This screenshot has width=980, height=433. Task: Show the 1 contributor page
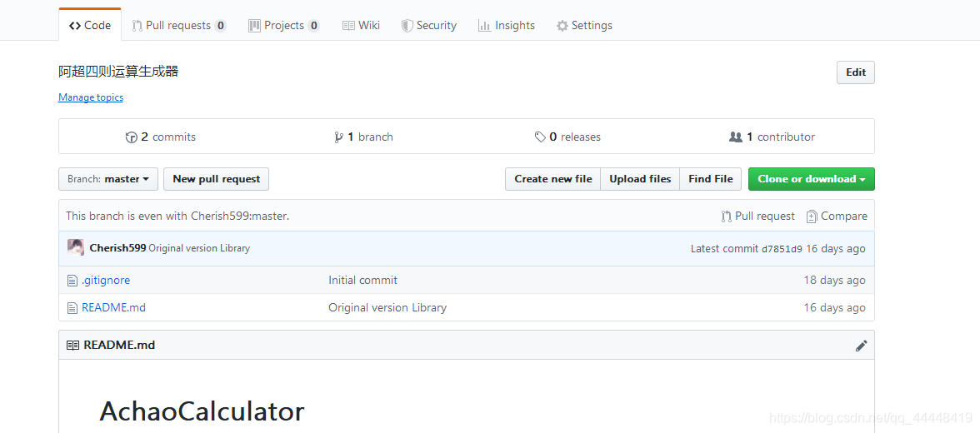click(x=772, y=137)
